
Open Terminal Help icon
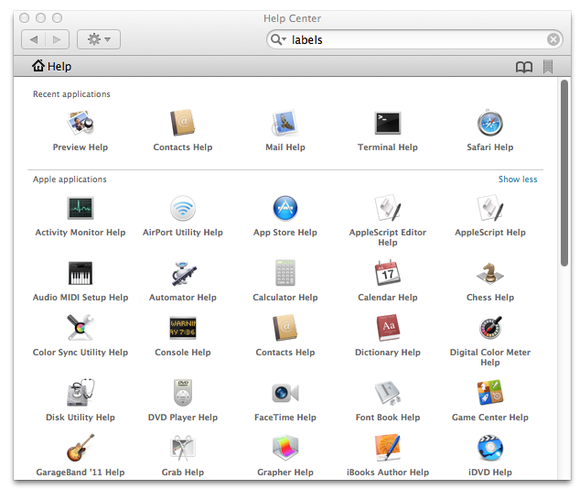(387, 123)
